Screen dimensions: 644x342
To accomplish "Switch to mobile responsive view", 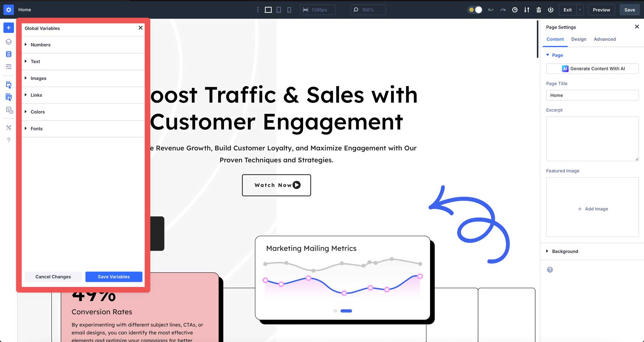I will click(x=289, y=10).
